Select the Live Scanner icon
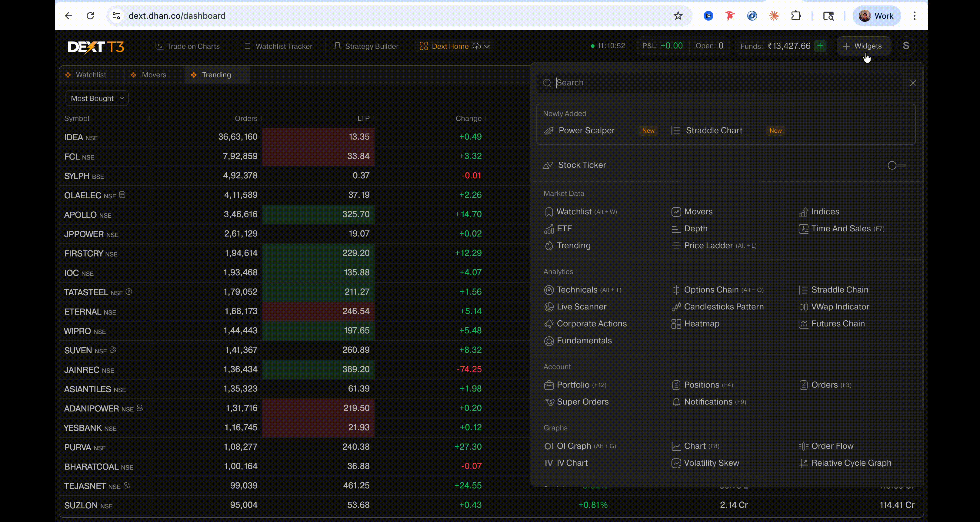The image size is (980, 522). (548, 307)
